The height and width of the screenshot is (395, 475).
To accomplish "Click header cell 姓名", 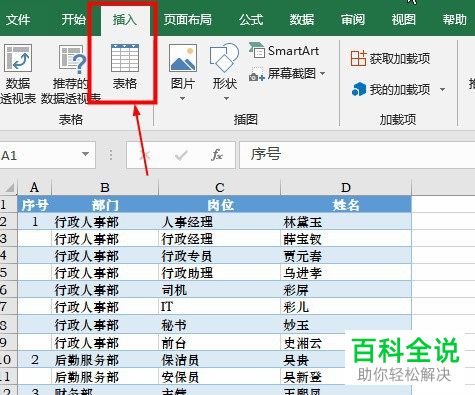I will pyautogui.click(x=346, y=205).
